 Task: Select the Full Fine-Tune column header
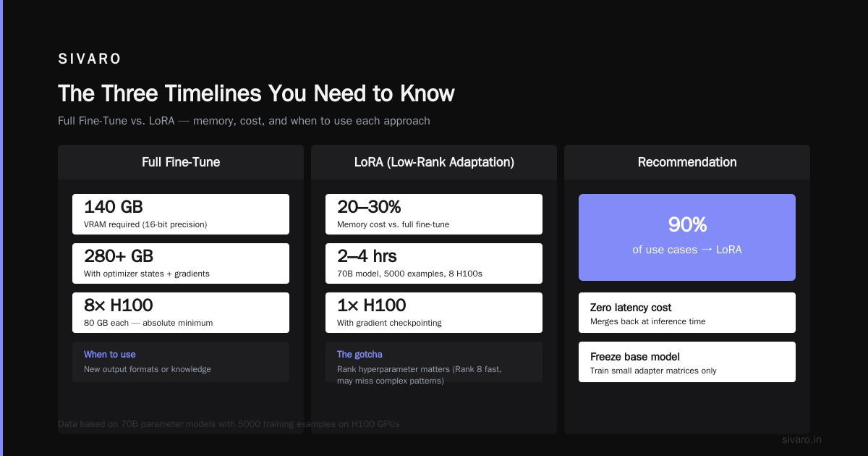181,162
